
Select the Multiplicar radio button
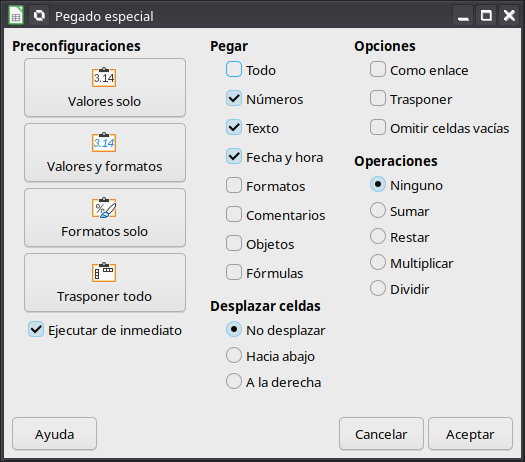(x=378, y=262)
